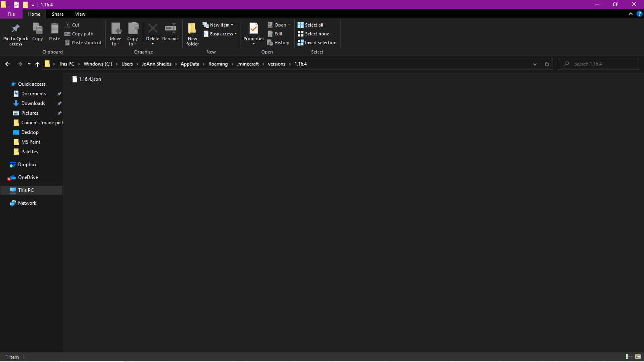The image size is (644, 362).
Task: Open Pictures in navigation pane
Action: point(30,113)
